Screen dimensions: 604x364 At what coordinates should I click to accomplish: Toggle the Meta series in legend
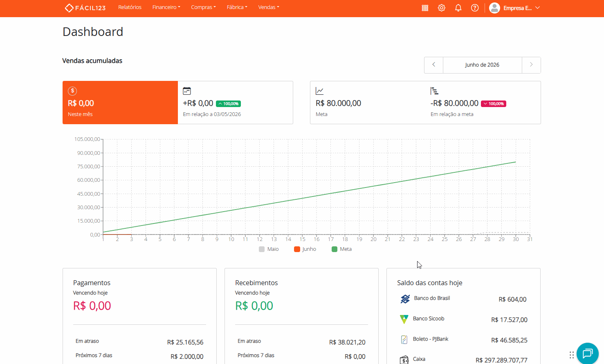pos(341,249)
